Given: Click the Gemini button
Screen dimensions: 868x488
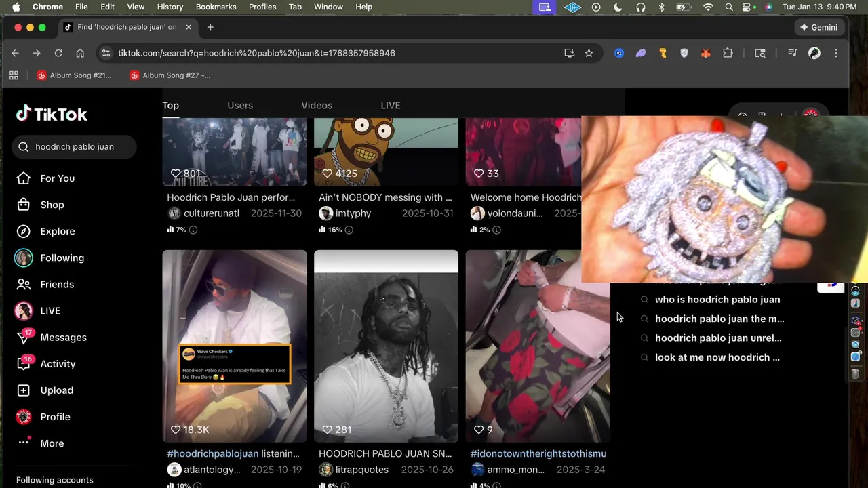Looking at the screenshot, I should point(818,27).
